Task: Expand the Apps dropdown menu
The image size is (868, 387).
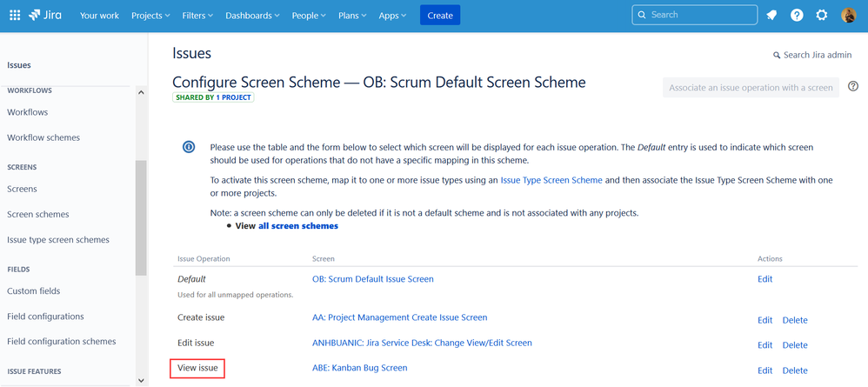Action: coord(392,16)
